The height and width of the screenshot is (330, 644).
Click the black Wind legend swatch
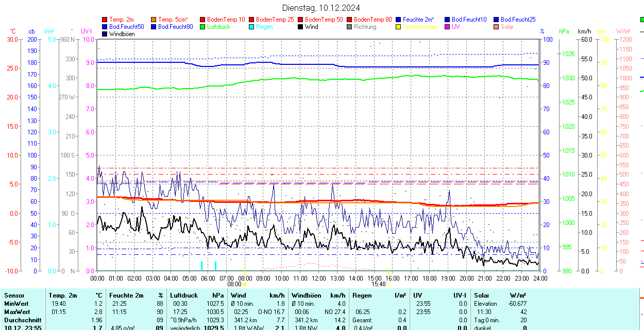pyautogui.click(x=301, y=27)
